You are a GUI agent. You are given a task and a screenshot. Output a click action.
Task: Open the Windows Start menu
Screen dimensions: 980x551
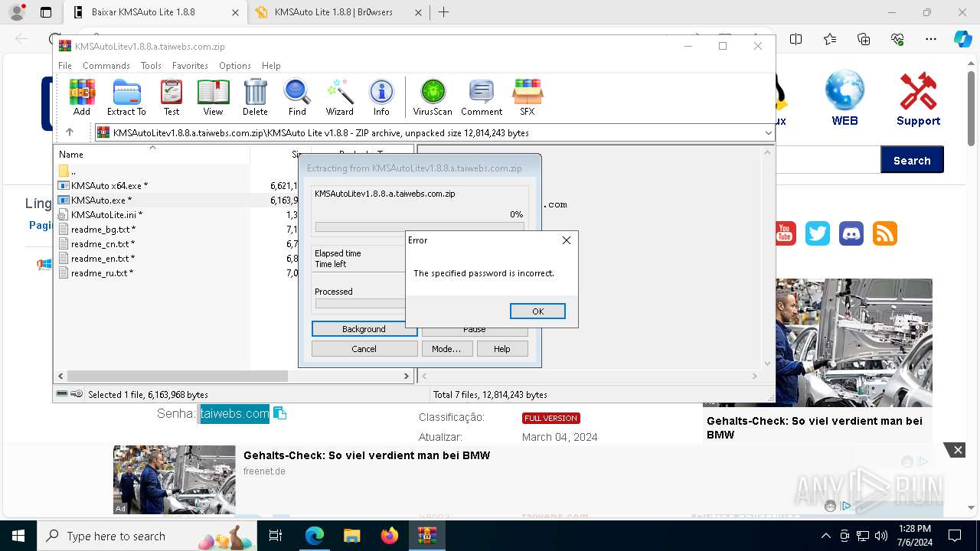pyautogui.click(x=18, y=536)
